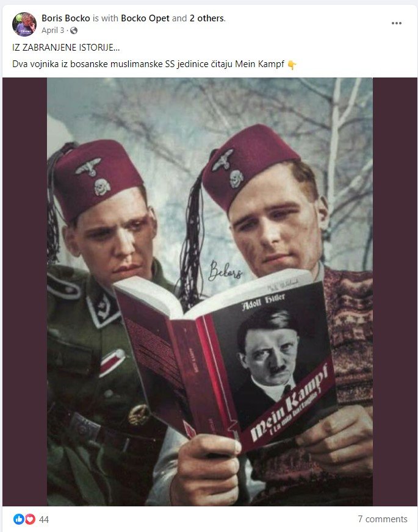This screenshot has height=532, width=418.
Task: Open the Boris Bocko profile name link
Action: click(66, 18)
